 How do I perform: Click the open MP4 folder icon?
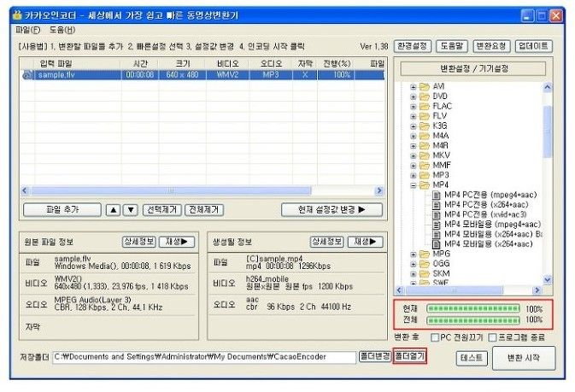click(x=425, y=184)
